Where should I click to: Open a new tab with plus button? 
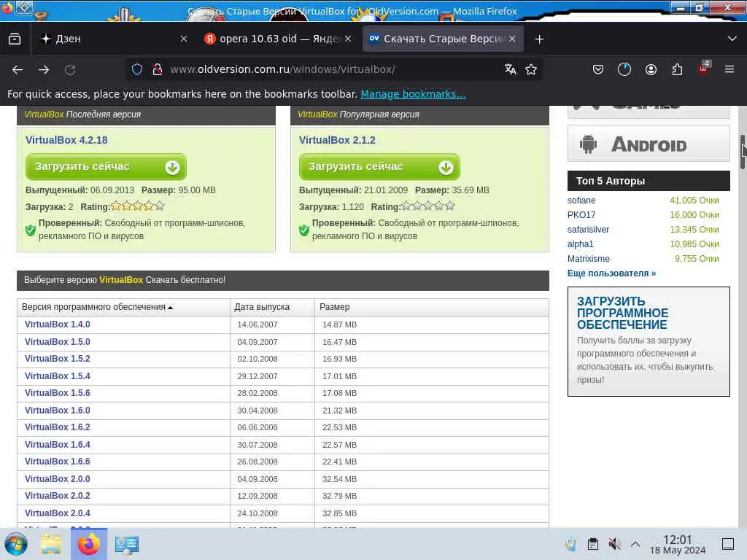(539, 39)
